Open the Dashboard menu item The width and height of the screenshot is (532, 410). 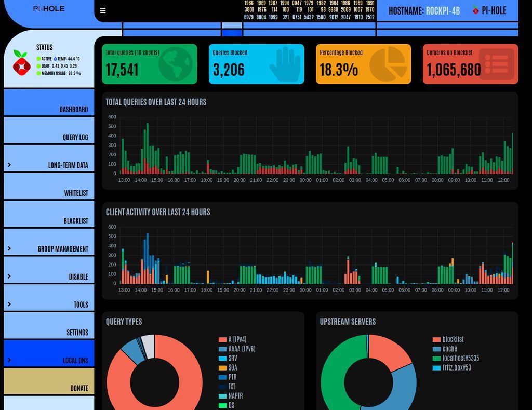pos(49,102)
